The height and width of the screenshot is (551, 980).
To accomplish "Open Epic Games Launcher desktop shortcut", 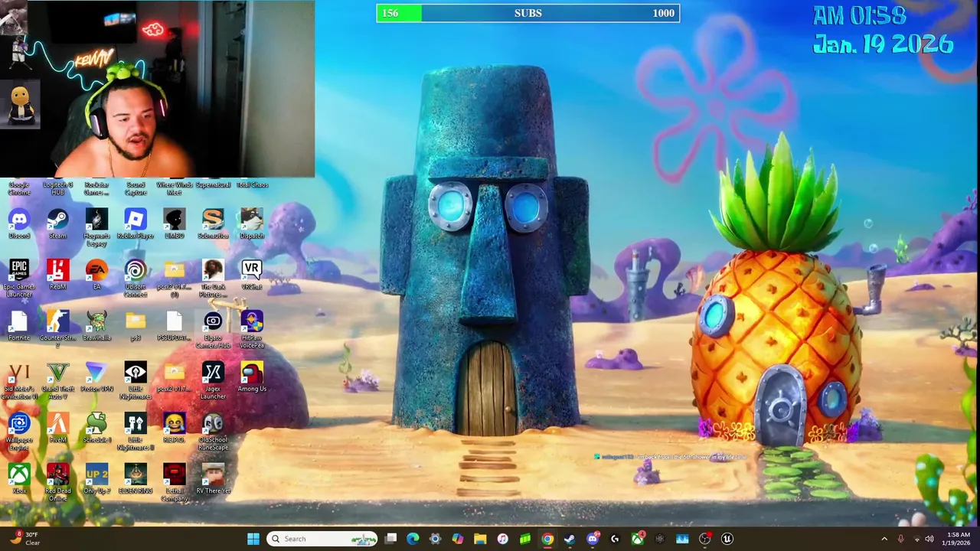I will (x=19, y=278).
